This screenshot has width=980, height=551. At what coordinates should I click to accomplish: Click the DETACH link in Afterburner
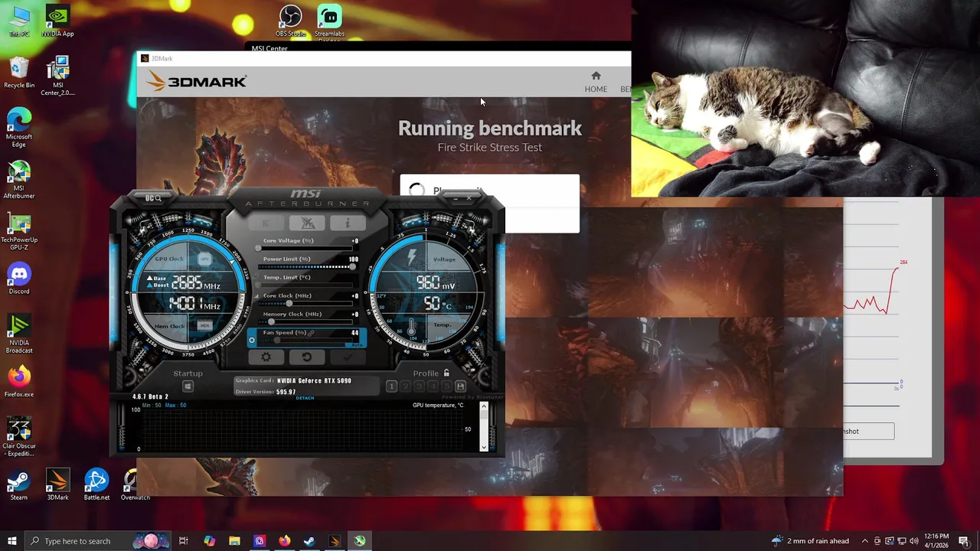click(x=305, y=398)
